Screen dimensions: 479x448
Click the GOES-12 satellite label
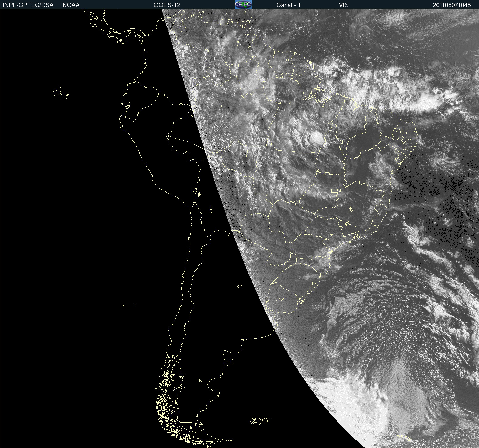(x=167, y=5)
